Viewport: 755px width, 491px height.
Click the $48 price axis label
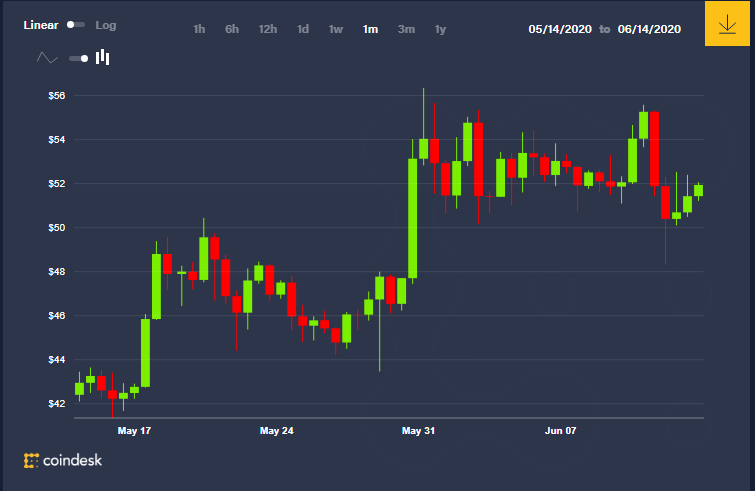[57, 271]
